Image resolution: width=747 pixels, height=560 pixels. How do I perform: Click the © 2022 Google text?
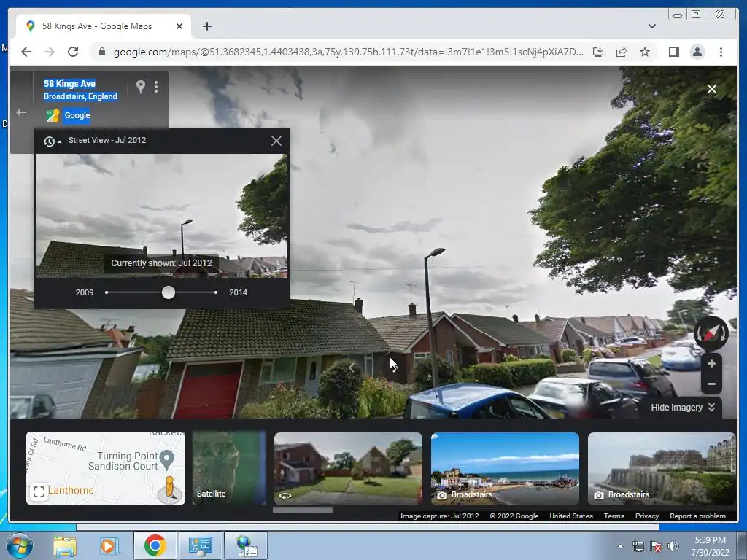(x=514, y=516)
